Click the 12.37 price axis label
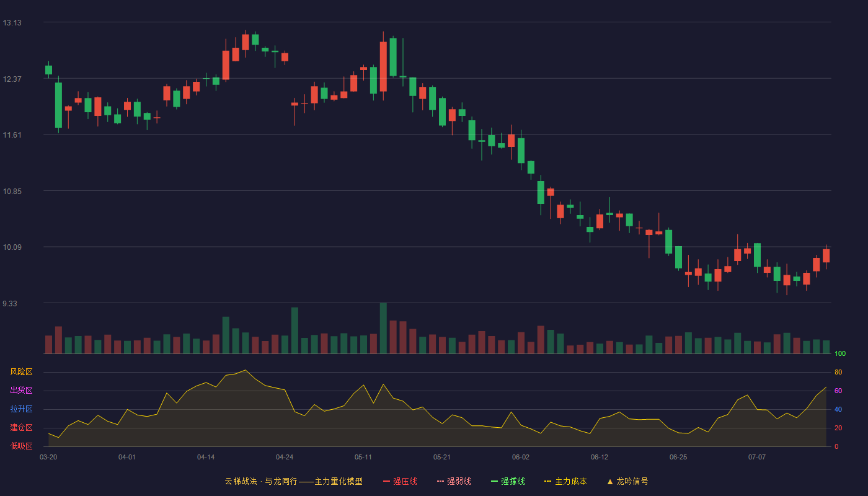Viewport: 868px width, 496px height. 12,79
